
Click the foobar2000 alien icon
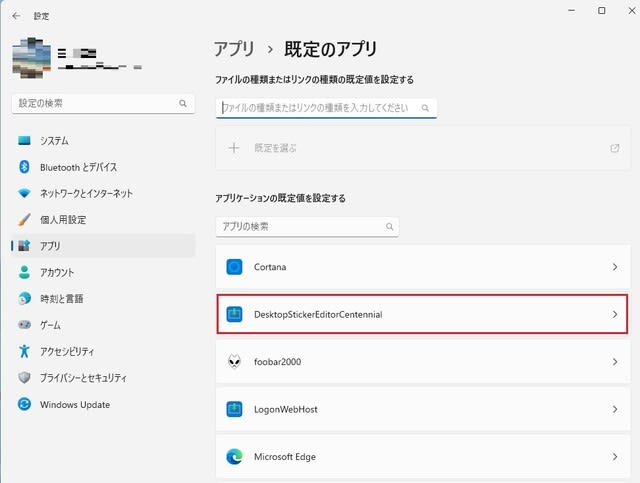234,362
